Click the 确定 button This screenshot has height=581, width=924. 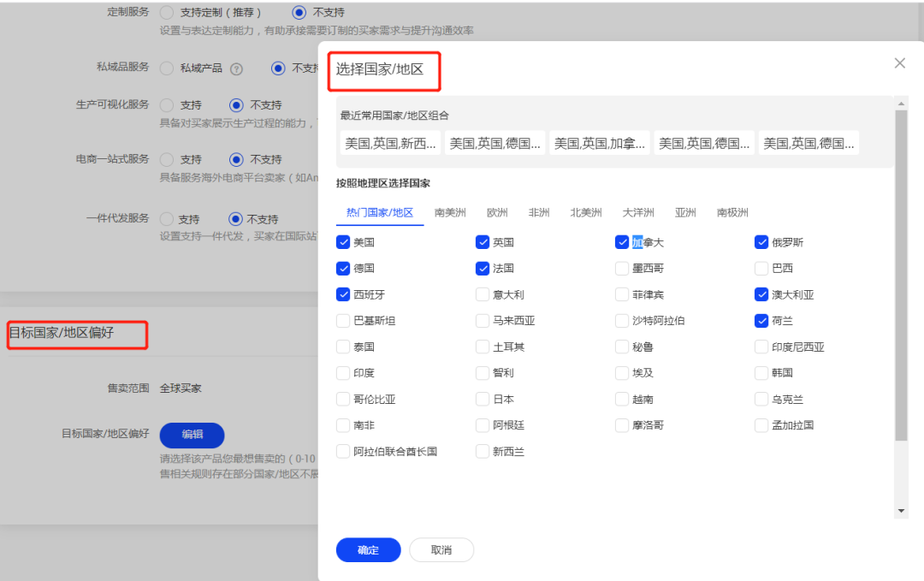[368, 550]
